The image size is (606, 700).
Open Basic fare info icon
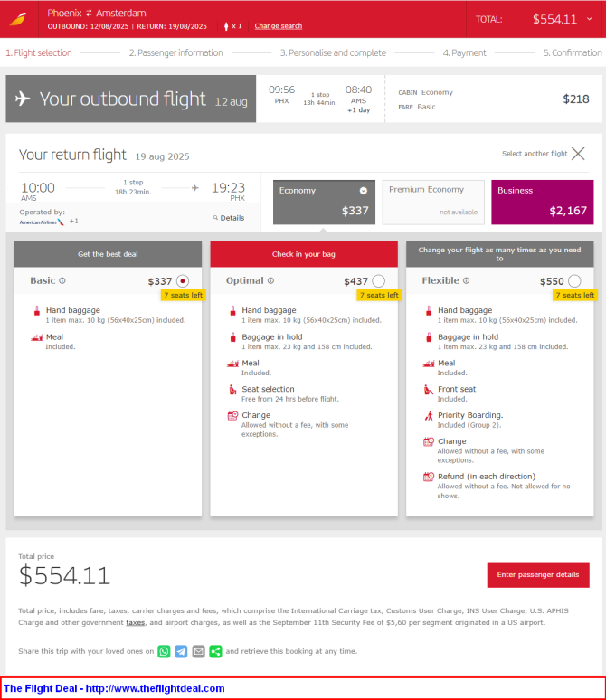(x=62, y=280)
